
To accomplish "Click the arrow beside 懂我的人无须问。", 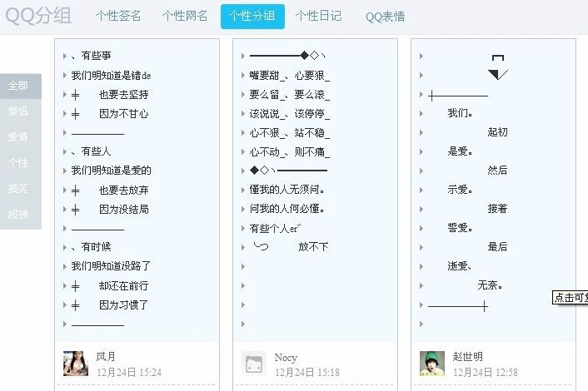I will coord(243,190).
